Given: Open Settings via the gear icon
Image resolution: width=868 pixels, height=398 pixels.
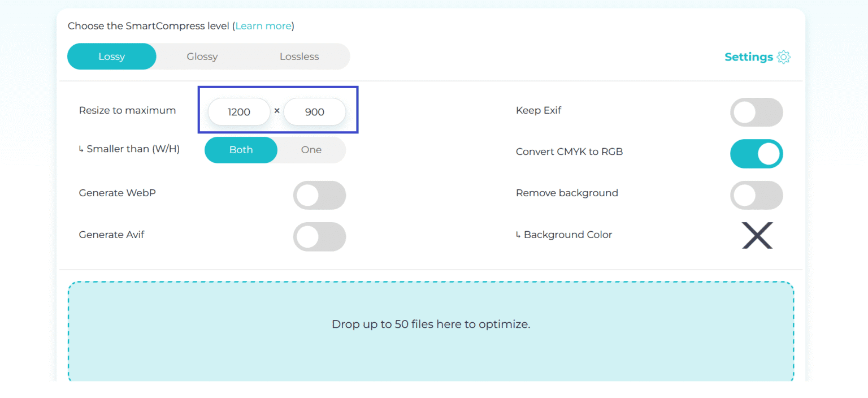Looking at the screenshot, I should click(x=784, y=57).
